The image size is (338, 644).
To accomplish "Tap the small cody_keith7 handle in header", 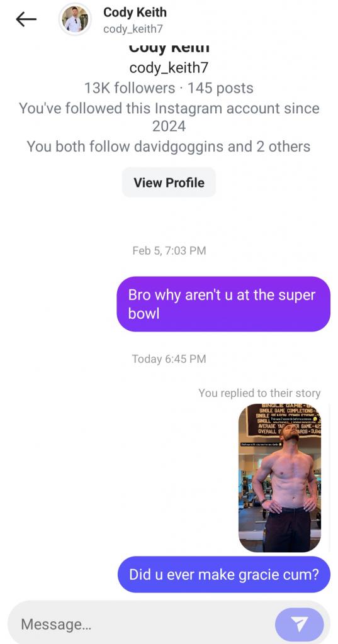I will (x=133, y=29).
